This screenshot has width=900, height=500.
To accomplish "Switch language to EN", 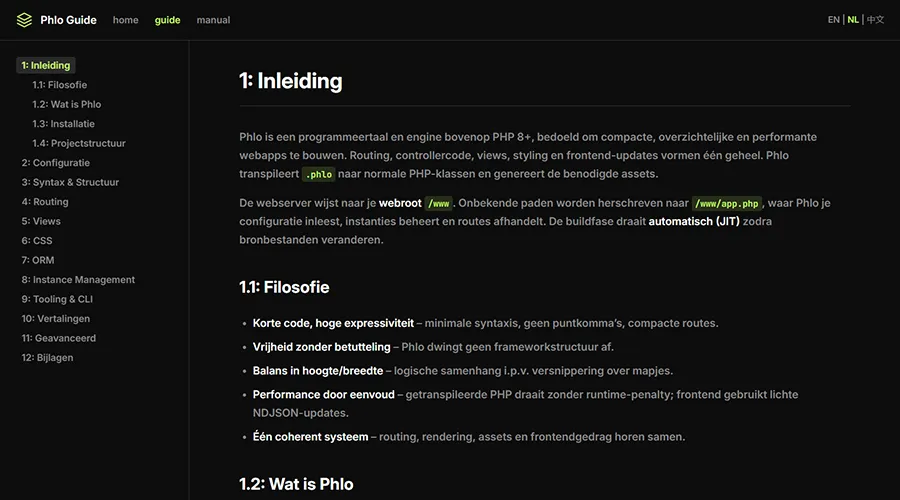I will (x=834, y=20).
